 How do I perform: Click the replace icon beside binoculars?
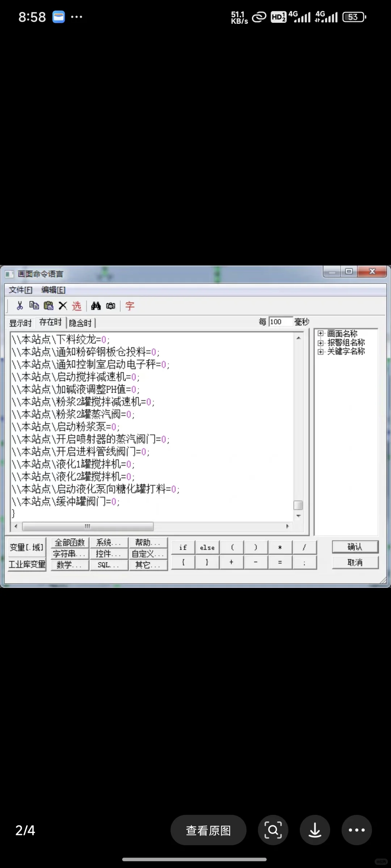coord(110,306)
